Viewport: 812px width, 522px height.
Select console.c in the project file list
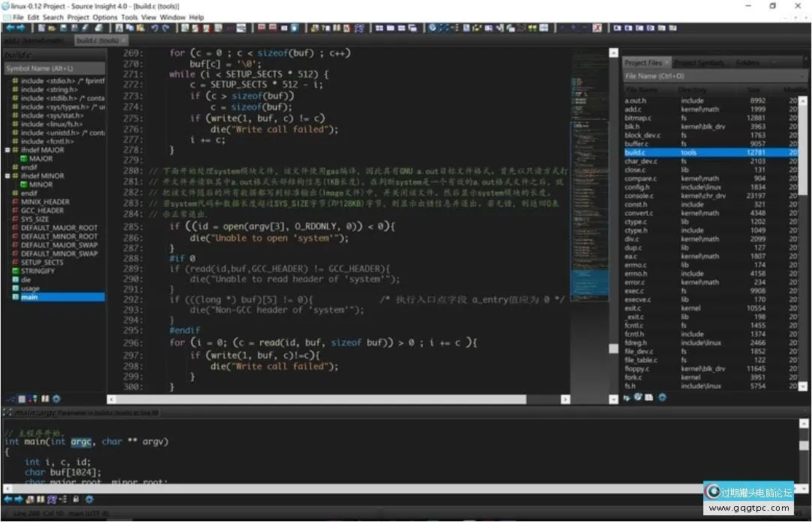(638, 196)
